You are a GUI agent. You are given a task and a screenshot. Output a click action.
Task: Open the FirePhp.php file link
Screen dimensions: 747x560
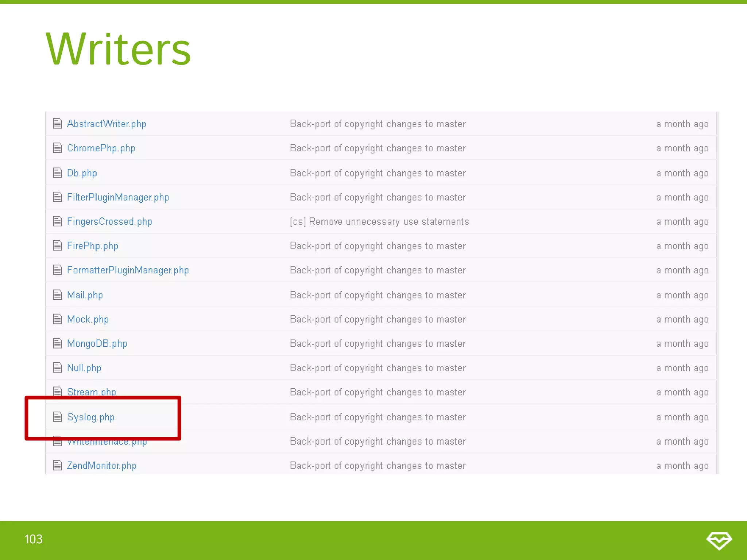click(x=93, y=246)
